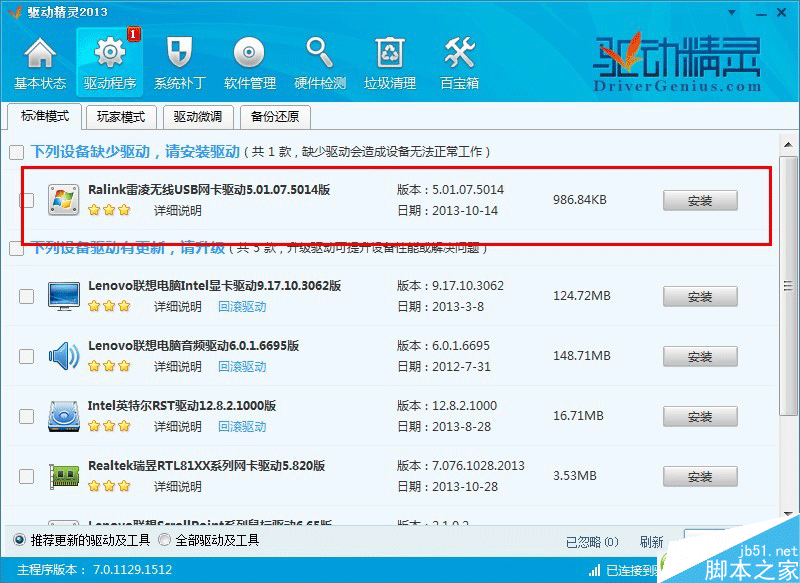Open 详细说明 for Ralink driver
Viewport: 800px width, 583px height.
coord(178,211)
